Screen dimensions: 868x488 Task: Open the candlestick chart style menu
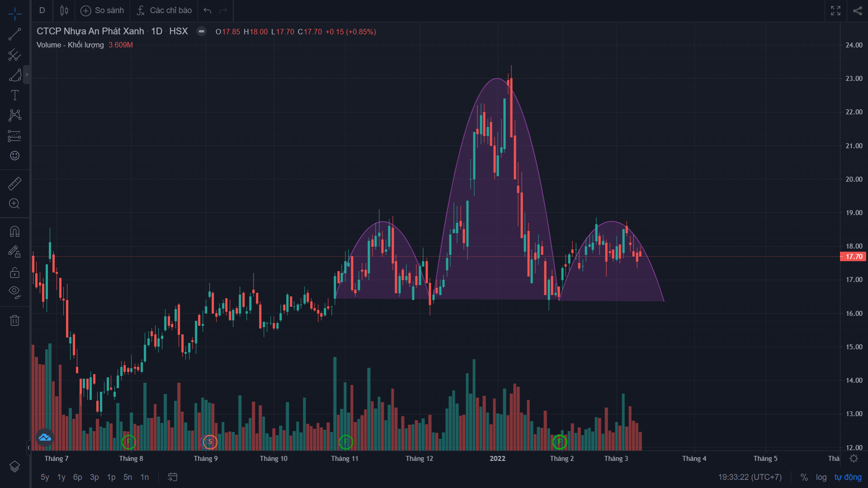64,10
